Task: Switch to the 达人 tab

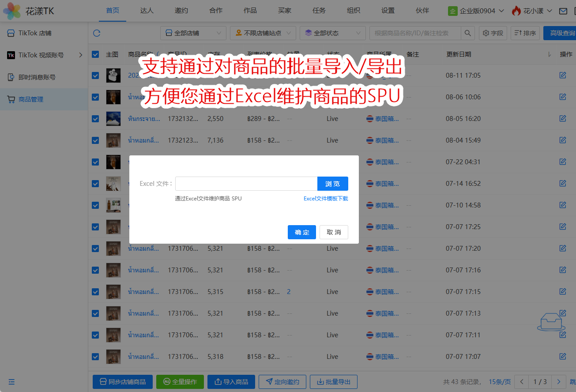Action: pyautogui.click(x=147, y=11)
